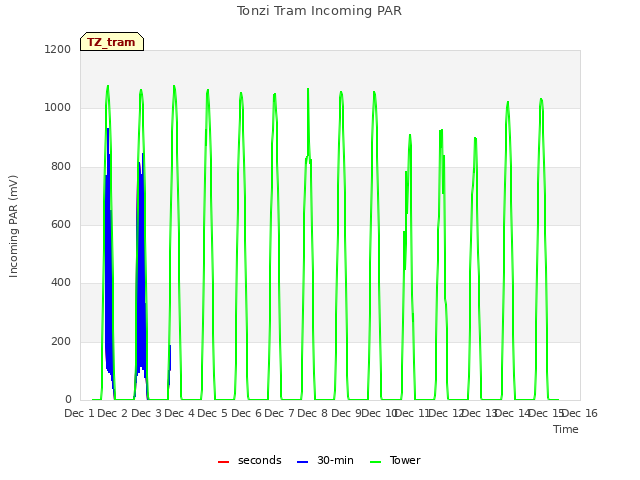Click the Dec 16 x-axis label
640x480 pixels.
click(580, 413)
